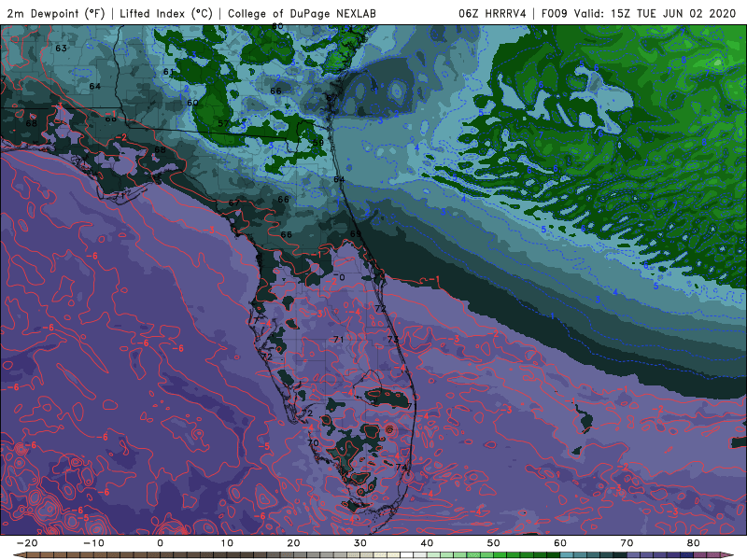Click the -10 label on the color scale
The height and width of the screenshot is (560, 747).
point(93,543)
